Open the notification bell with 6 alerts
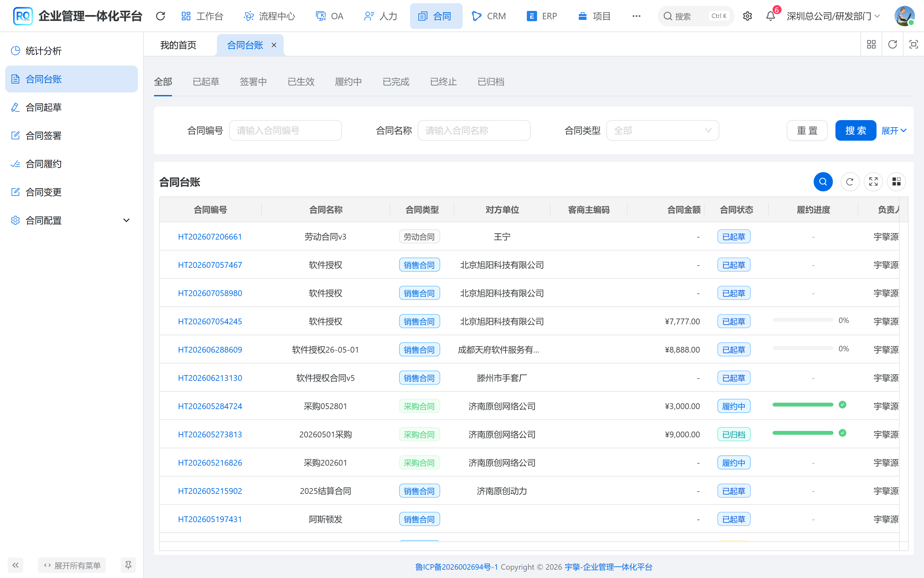 tap(771, 16)
